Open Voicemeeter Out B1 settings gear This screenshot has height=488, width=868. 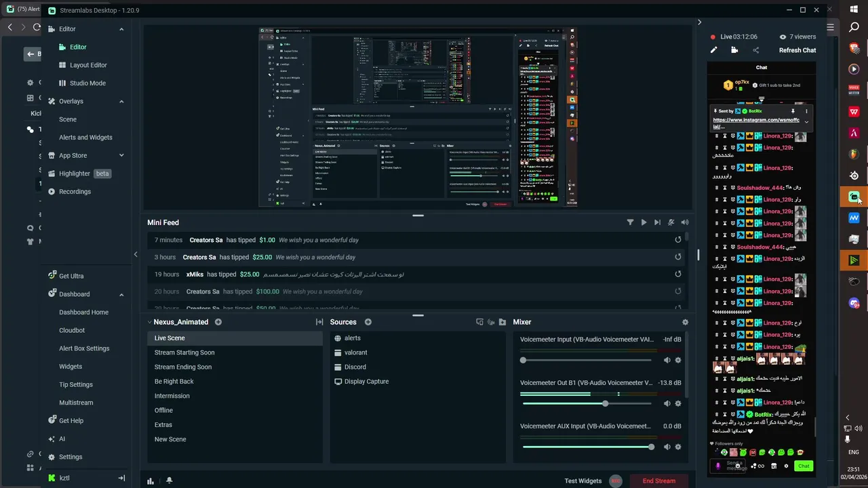(x=678, y=403)
